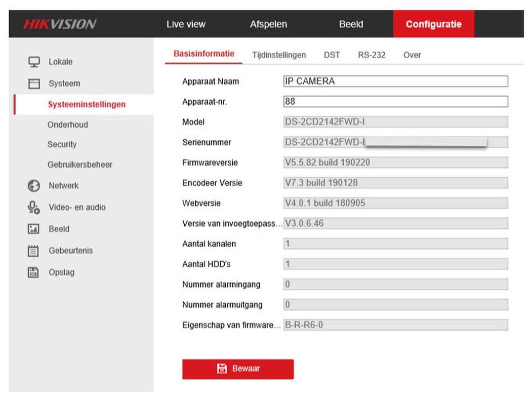Click the Beeld picture icon in sidebar
Image resolution: width=532 pixels, height=398 pixels.
33,229
